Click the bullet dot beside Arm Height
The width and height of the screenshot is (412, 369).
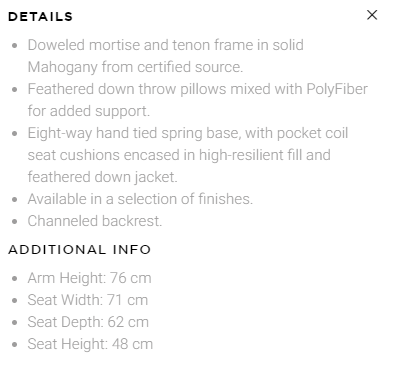[x=14, y=279]
